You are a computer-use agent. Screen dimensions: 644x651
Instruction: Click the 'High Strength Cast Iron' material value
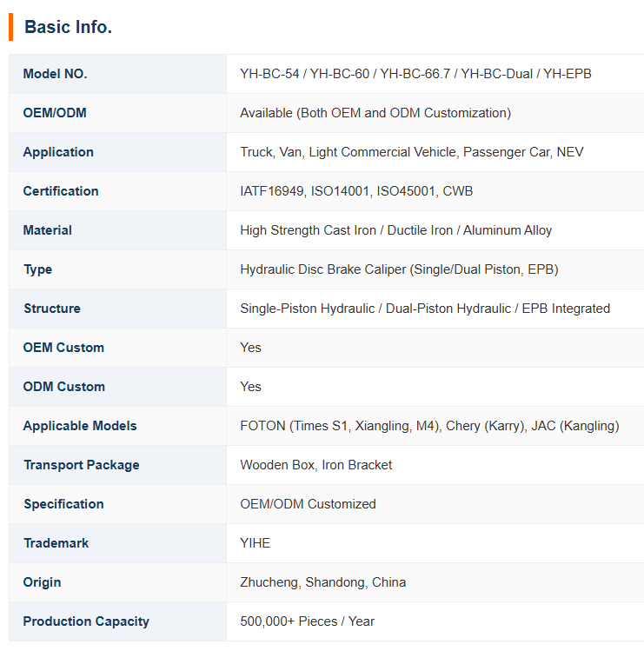(396, 230)
